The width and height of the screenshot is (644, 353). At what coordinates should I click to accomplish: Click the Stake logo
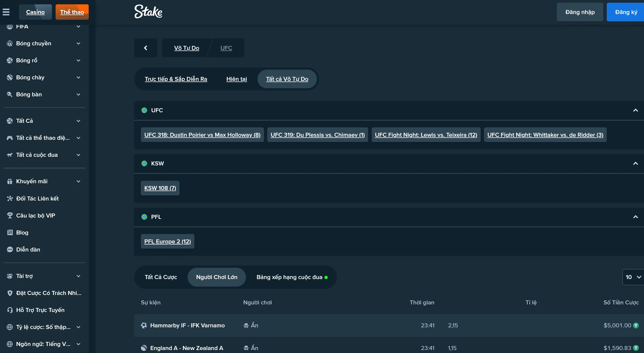(148, 12)
